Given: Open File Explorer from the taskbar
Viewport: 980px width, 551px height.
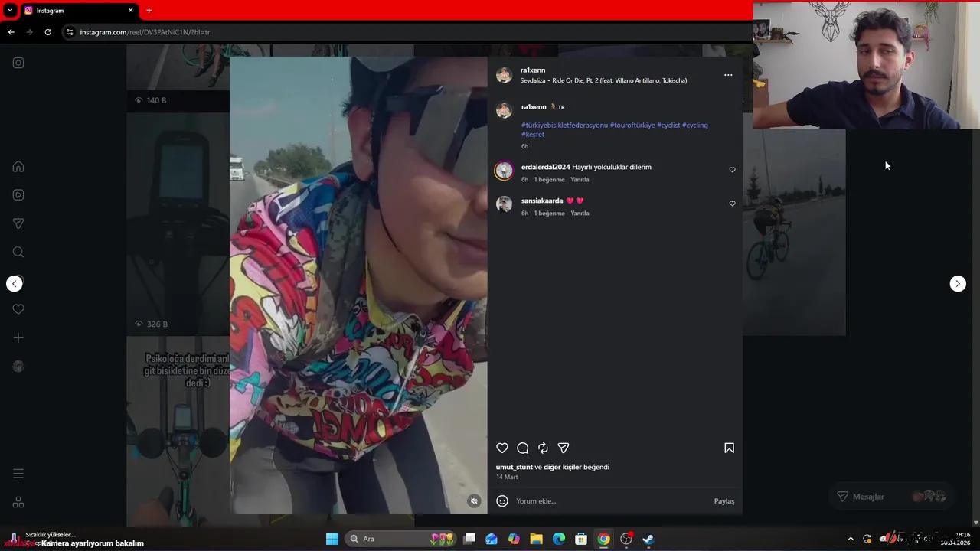Looking at the screenshot, I should 536,539.
